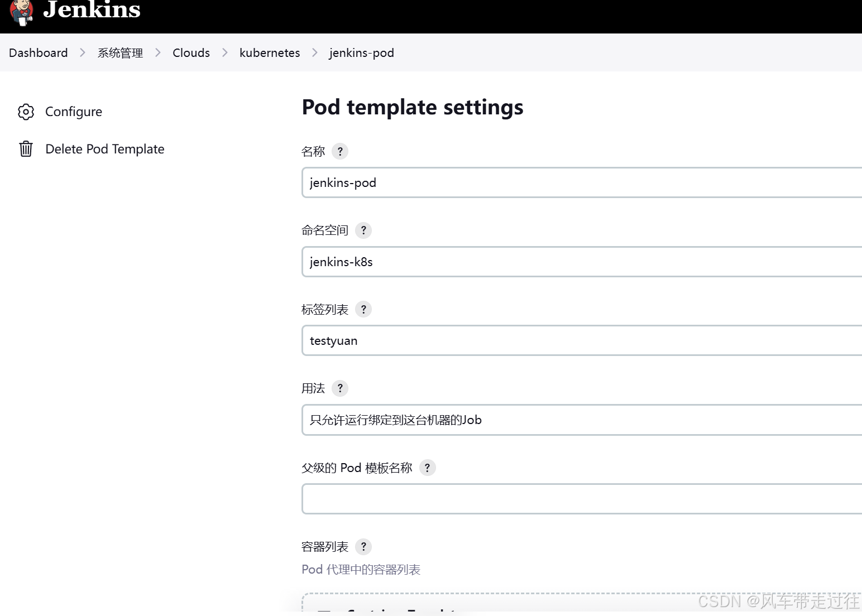Expand chevron after Clouds breadcrumb
The width and height of the screenshot is (862, 616).
(x=225, y=52)
